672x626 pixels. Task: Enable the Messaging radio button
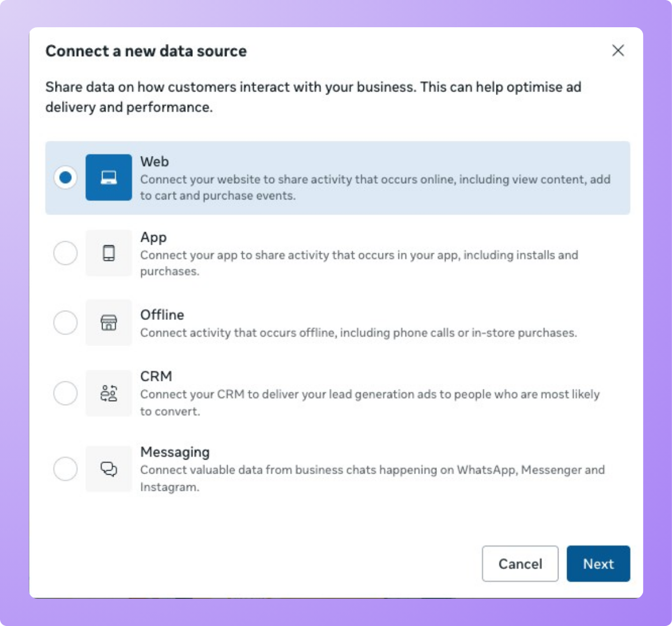click(x=65, y=469)
